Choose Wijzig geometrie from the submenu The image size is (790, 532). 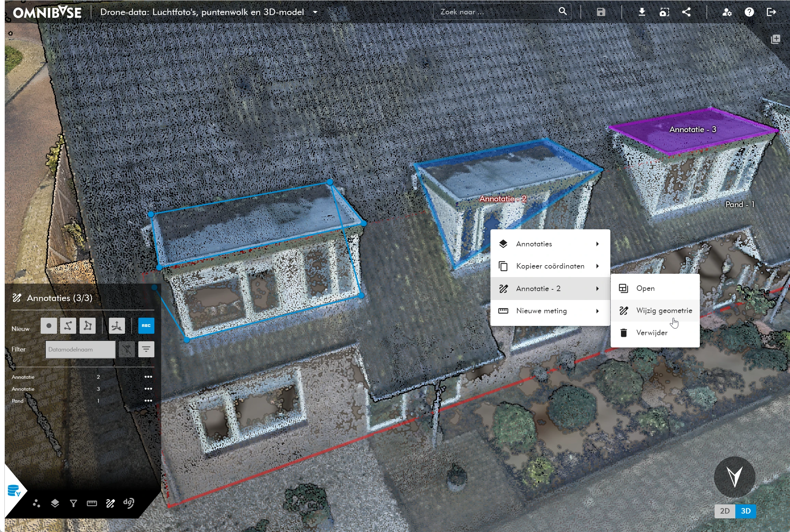[x=664, y=311]
